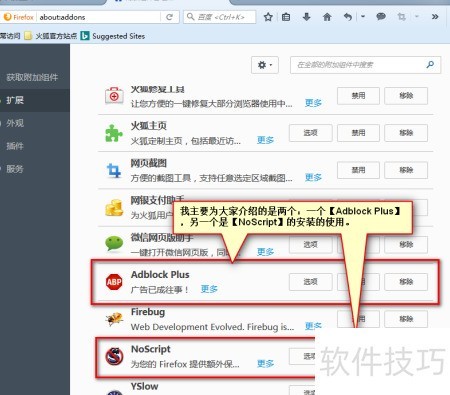
Task: Disable the 网页截图 extension
Action: coord(358,170)
